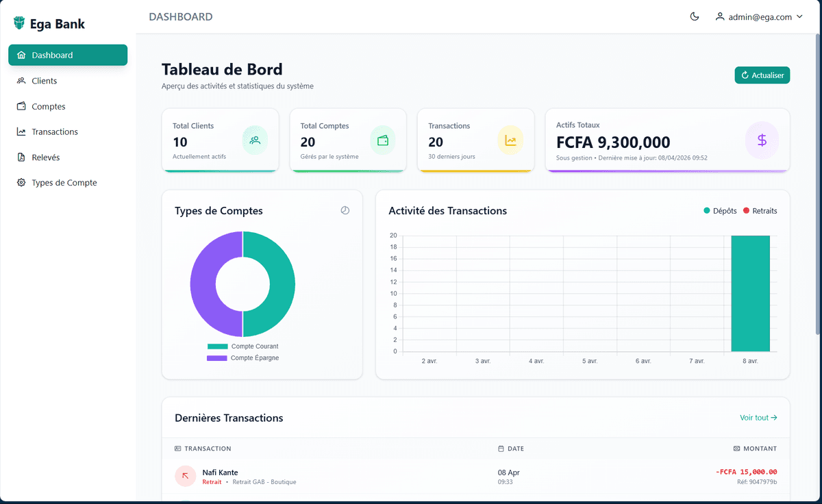
Task: Open Voir tout for Dernières Transactions
Action: (x=758, y=417)
